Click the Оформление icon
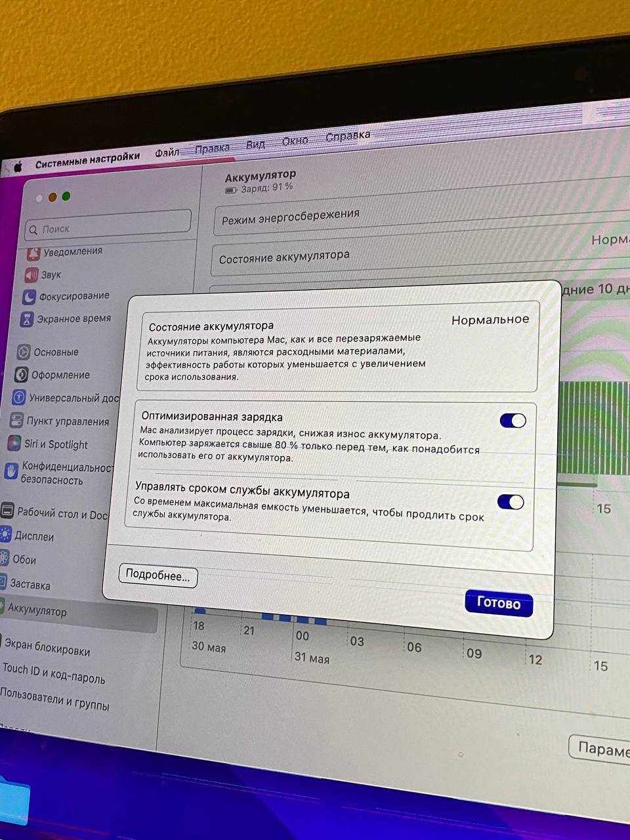Viewport: 630px width, 840px height. click(x=21, y=375)
